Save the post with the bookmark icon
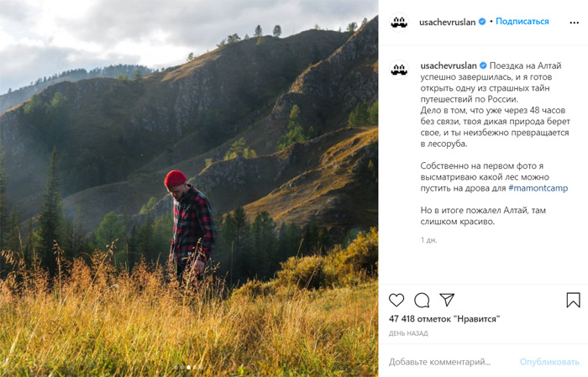 (573, 301)
